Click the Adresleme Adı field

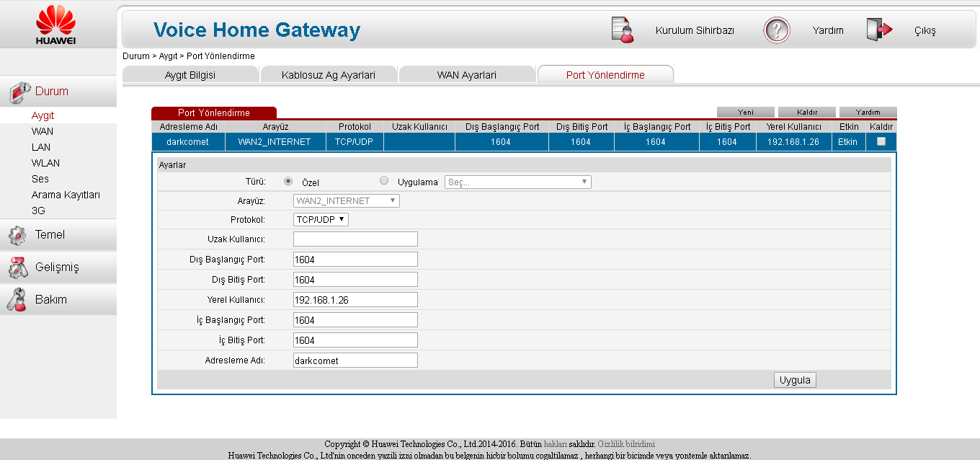(355, 361)
